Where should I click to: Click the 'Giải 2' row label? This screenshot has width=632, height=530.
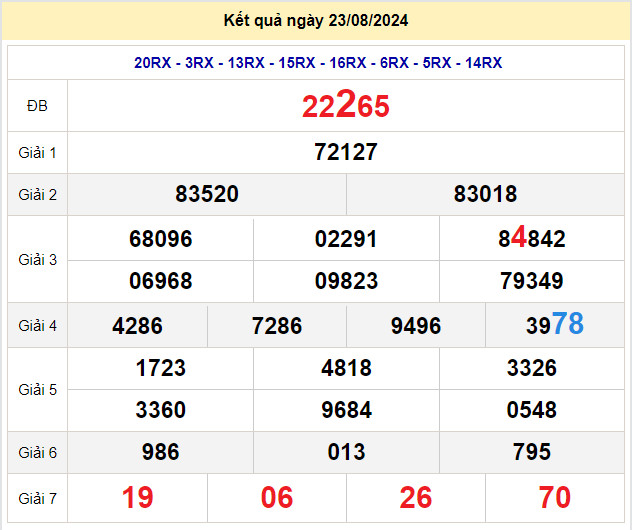pos(37,195)
